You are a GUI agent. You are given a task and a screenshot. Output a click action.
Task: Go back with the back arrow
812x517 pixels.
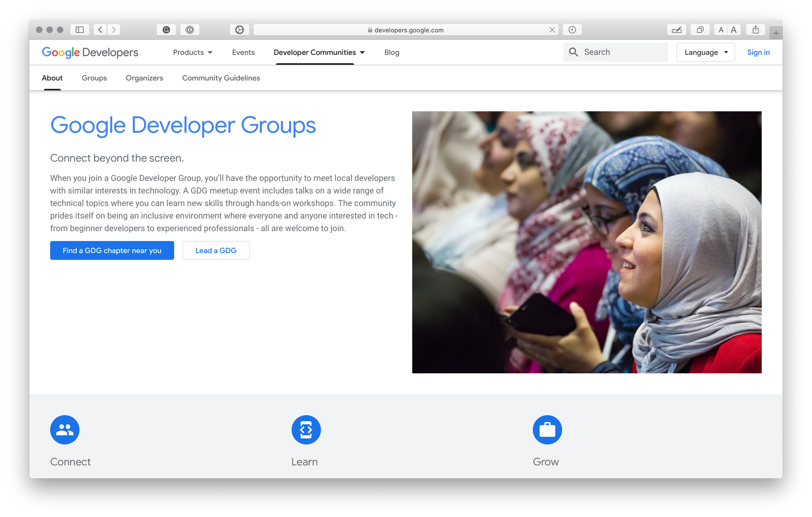click(x=100, y=30)
